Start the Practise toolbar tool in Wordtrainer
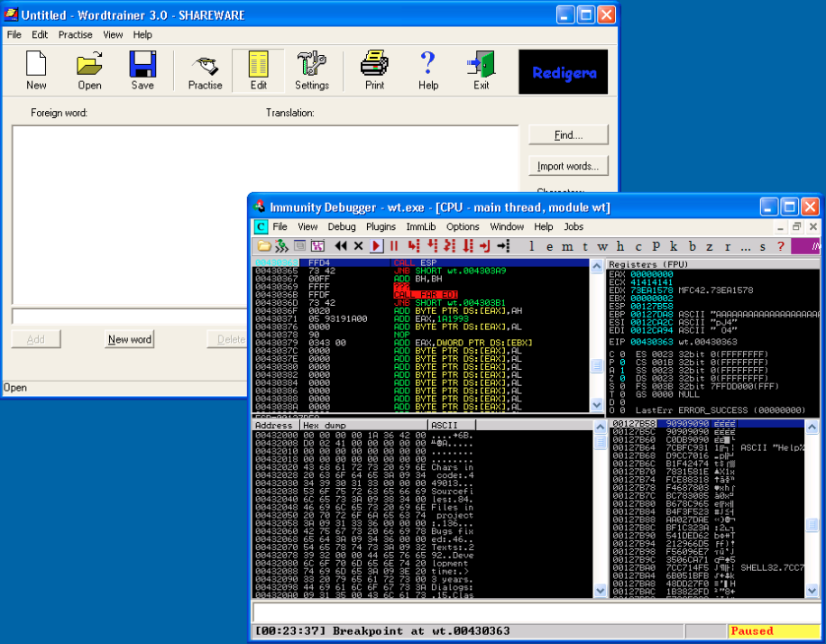The width and height of the screenshot is (826, 644). pos(206,70)
